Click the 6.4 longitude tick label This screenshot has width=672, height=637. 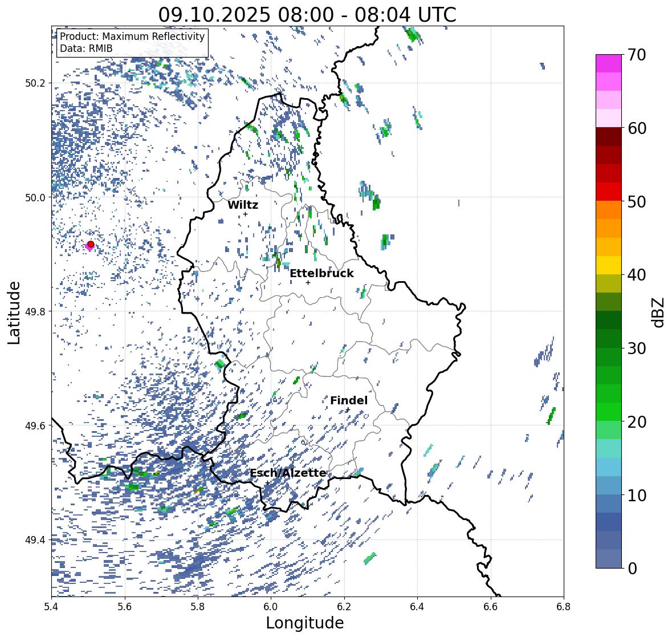(x=417, y=606)
